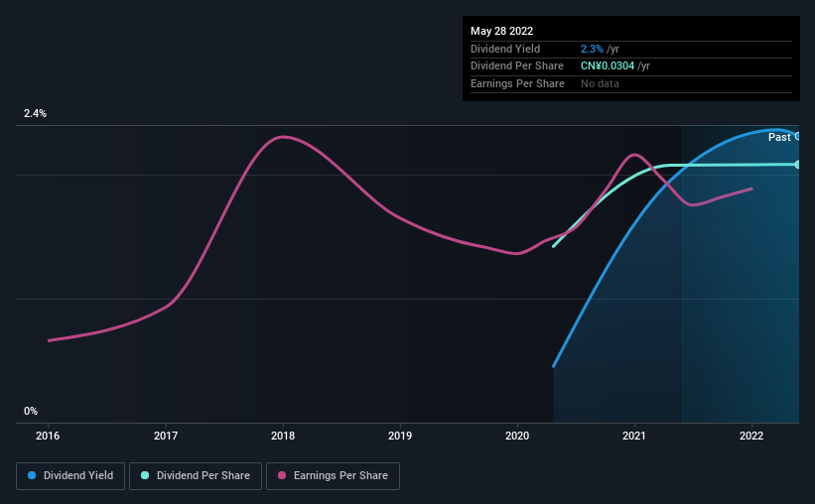Toggle the Dividend Yield legend button

pos(70,476)
